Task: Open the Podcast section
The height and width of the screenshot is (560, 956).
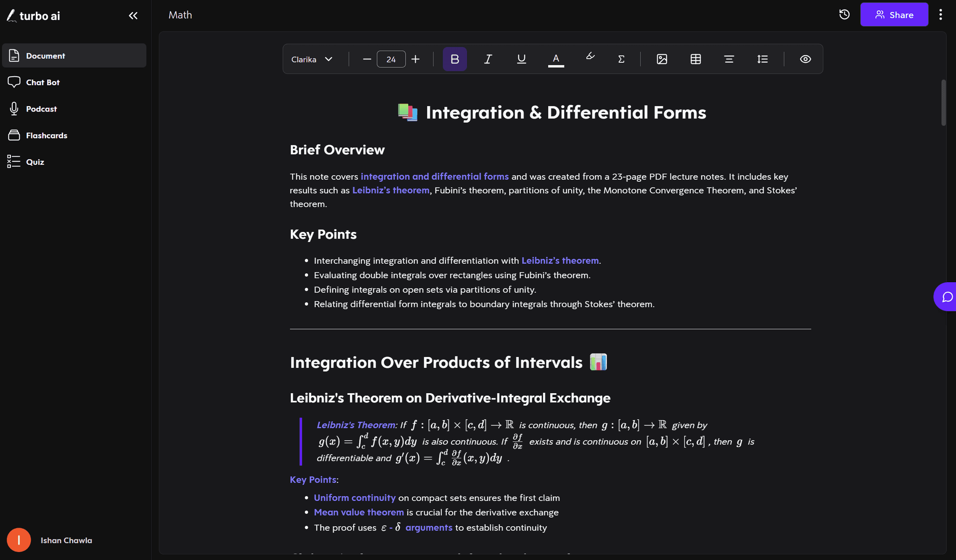Action: [74, 109]
